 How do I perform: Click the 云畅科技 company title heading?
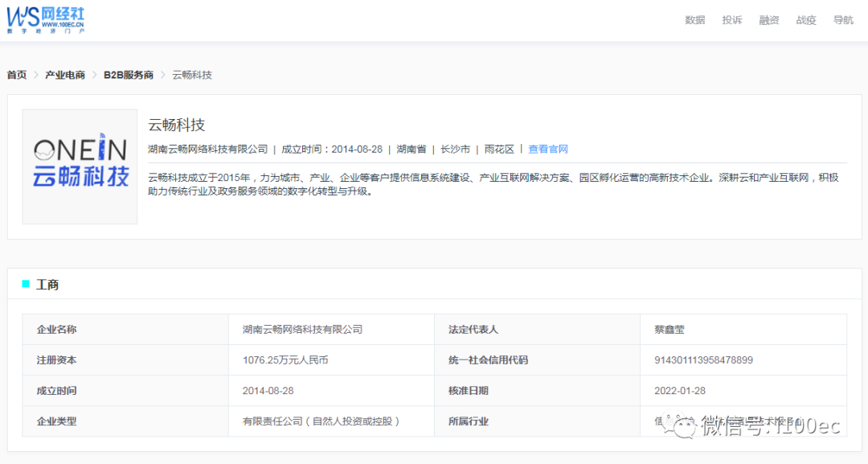177,125
